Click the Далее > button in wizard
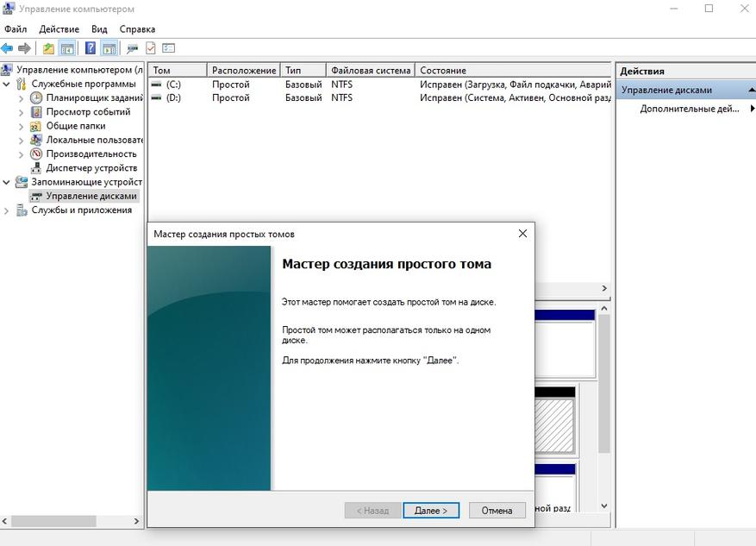This screenshot has width=756, height=546. (430, 511)
